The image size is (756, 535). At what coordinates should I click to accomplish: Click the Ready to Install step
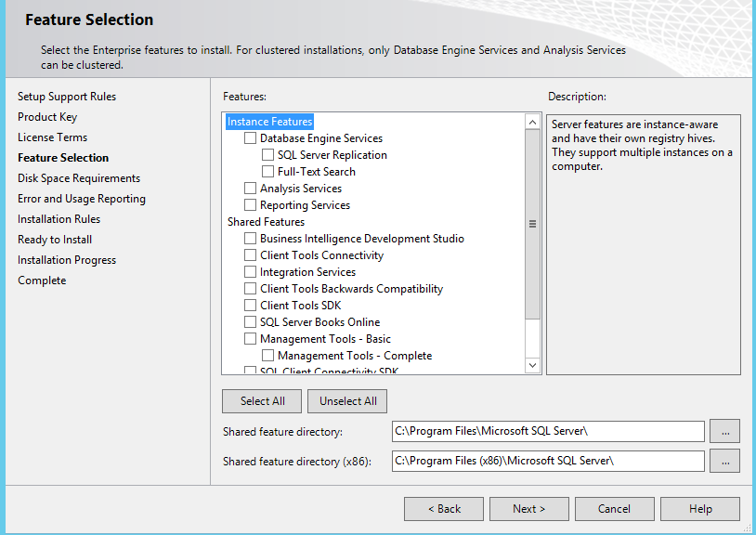pos(55,240)
